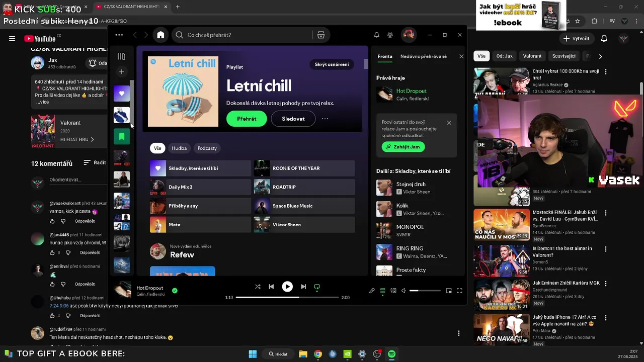The width and height of the screenshot is (644, 362).
Task: Toggle Hot Dropout liked checkmark
Action: pos(175,290)
